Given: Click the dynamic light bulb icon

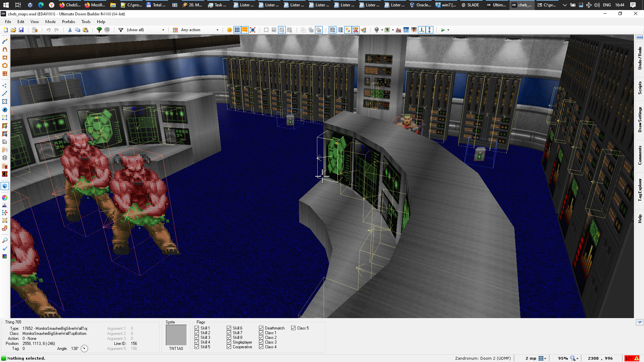Looking at the screenshot, I should tap(377, 30).
